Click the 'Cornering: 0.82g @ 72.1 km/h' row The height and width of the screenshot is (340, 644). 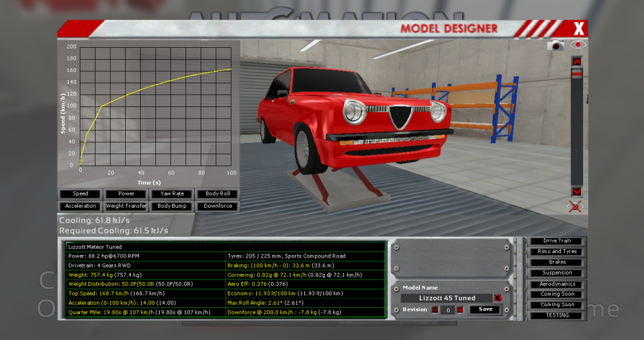[x=306, y=275]
